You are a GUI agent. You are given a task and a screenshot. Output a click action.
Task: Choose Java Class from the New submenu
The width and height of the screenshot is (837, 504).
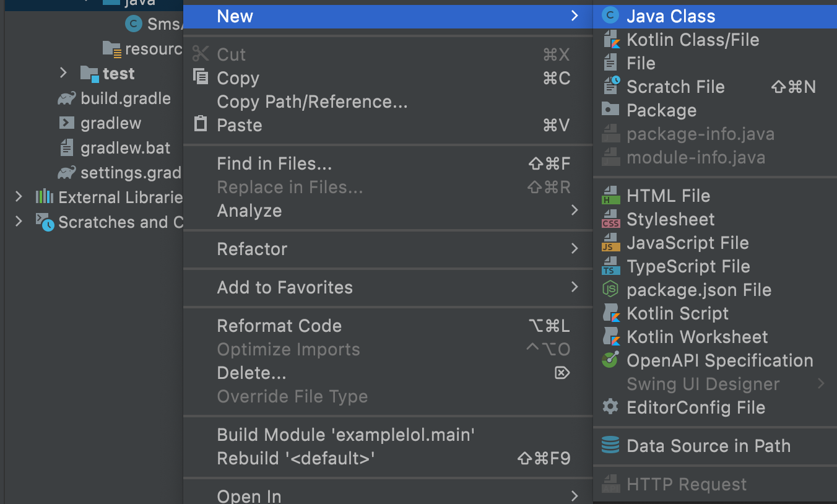715,16
